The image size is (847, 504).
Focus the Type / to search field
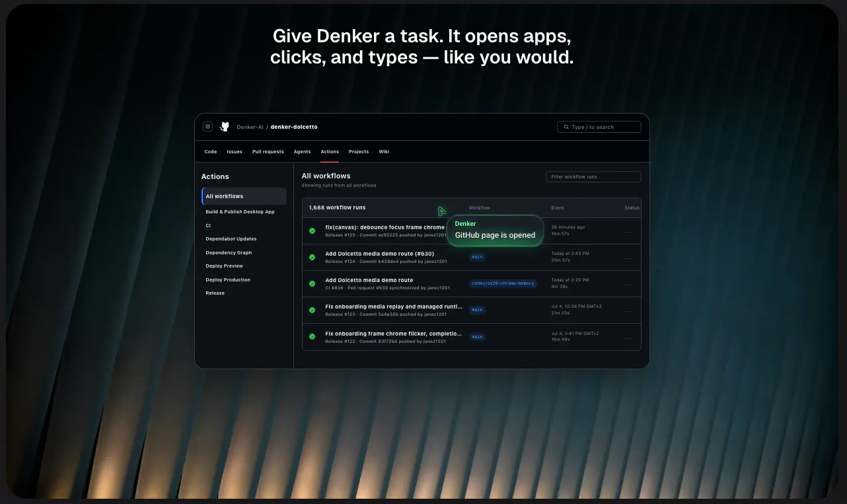pos(599,127)
